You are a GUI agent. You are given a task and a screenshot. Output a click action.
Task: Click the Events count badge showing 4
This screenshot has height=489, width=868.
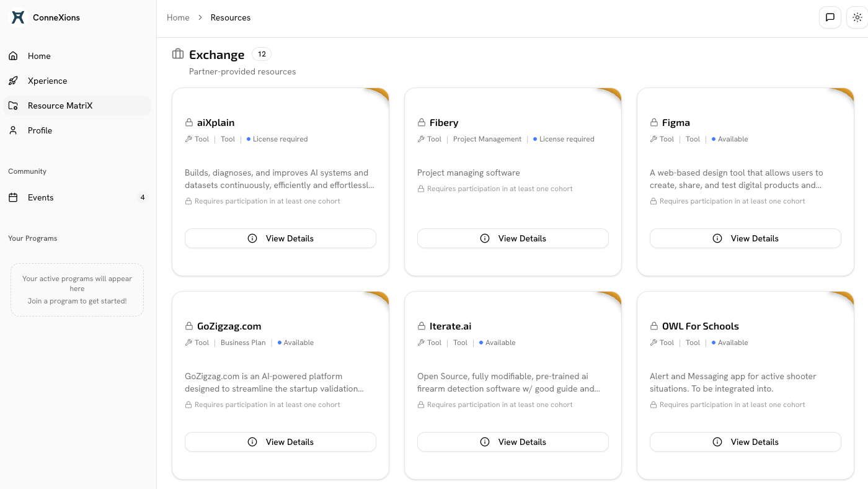143,197
